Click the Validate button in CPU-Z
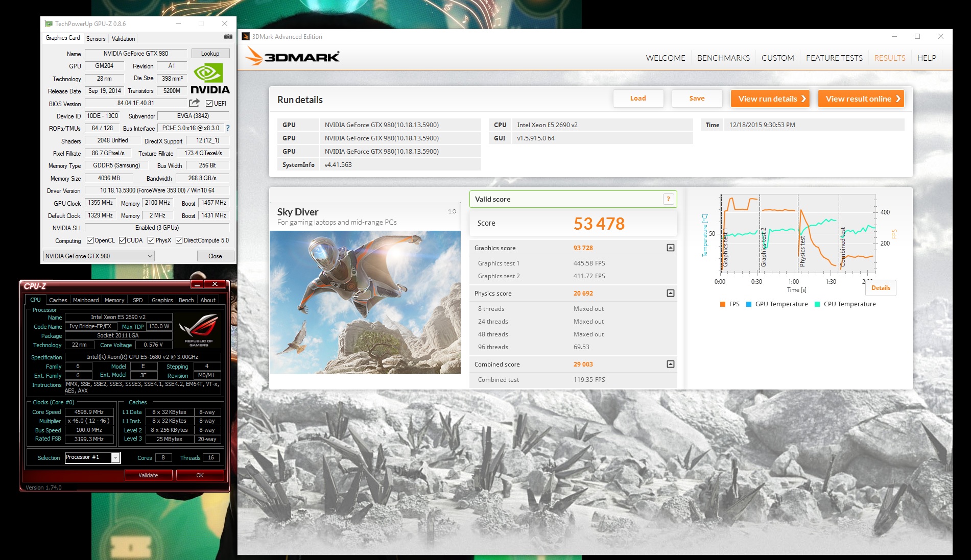 coord(148,475)
